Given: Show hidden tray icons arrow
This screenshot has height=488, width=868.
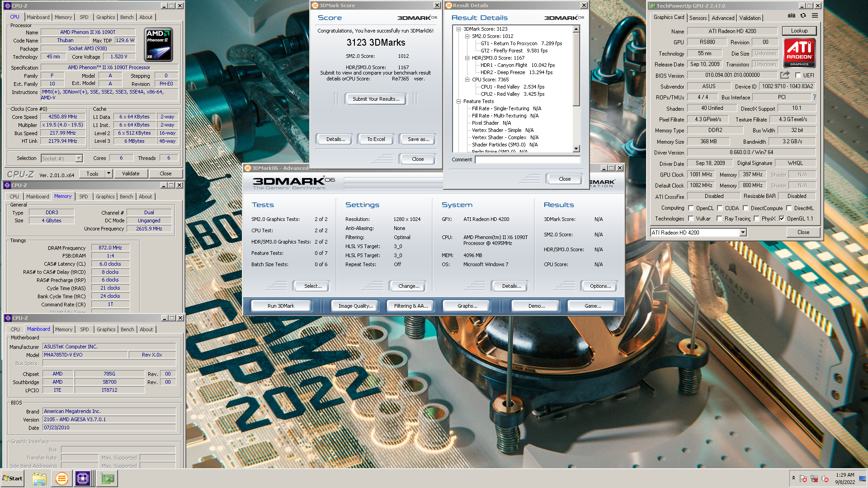Looking at the screenshot, I should click(x=793, y=478).
